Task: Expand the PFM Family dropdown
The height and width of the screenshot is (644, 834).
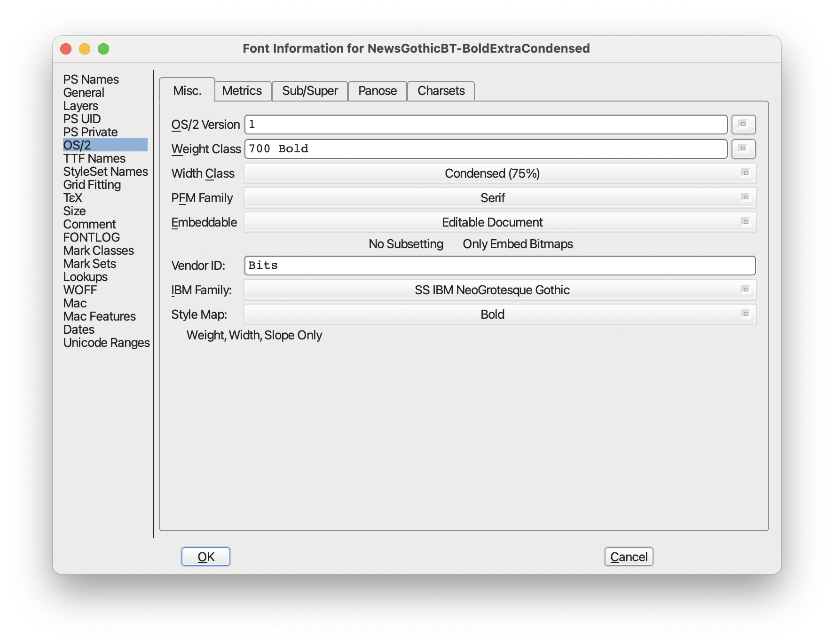Action: 500,198
